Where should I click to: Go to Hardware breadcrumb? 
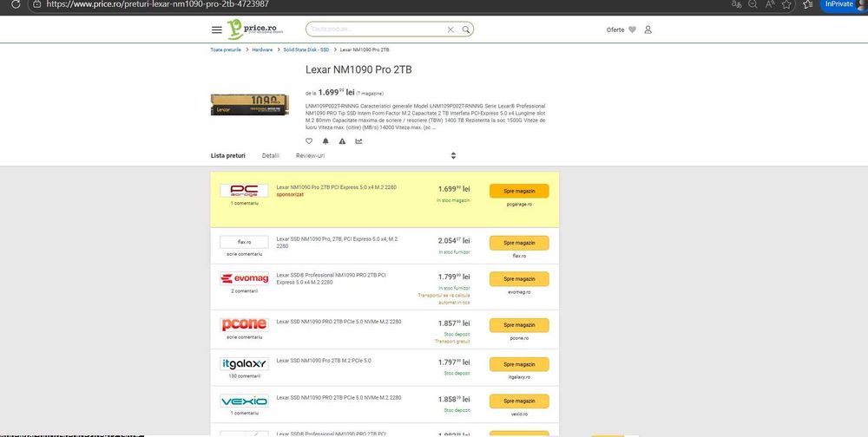pos(262,49)
